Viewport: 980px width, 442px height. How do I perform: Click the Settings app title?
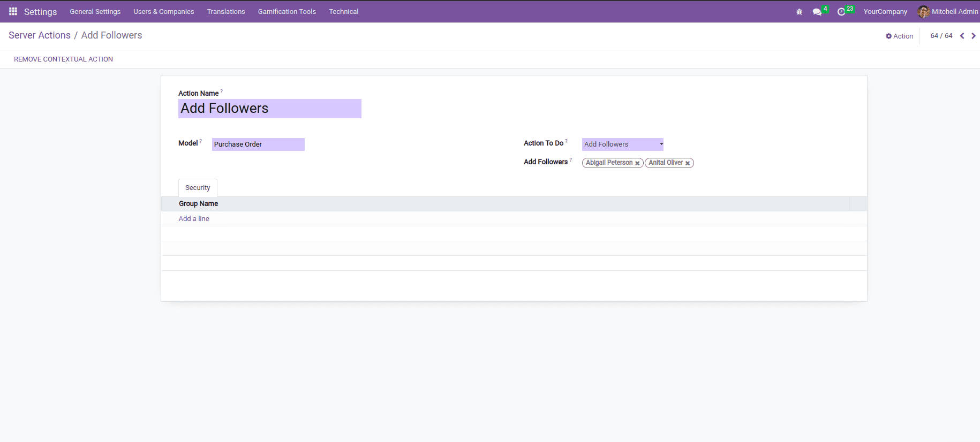click(40, 12)
